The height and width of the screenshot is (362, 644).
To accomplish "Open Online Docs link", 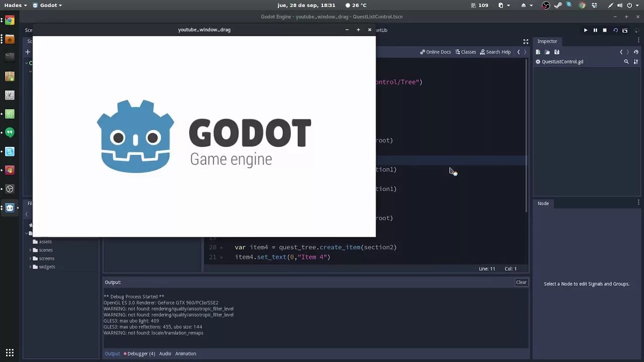I will 436,52.
